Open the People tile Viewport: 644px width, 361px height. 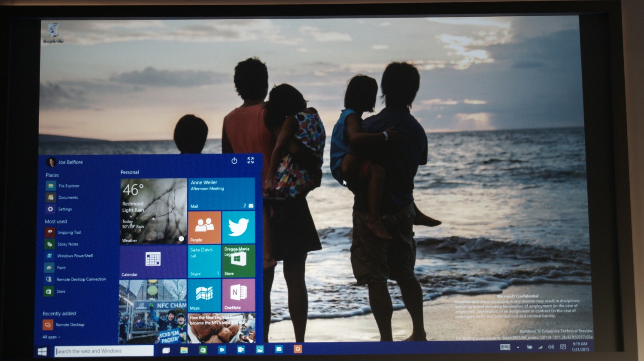(205, 227)
